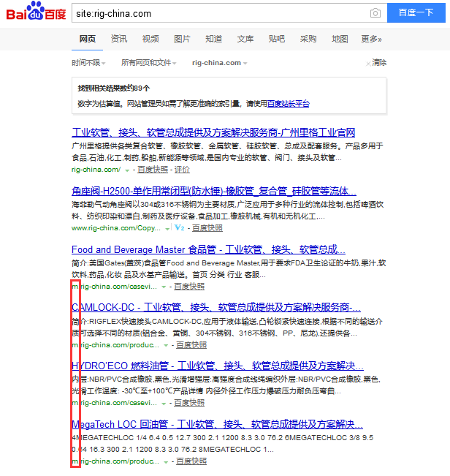Viewport: 450px width, 476px height.
Task: Open 百度快照 for the MegaTech LOC result
Action: tap(191, 461)
